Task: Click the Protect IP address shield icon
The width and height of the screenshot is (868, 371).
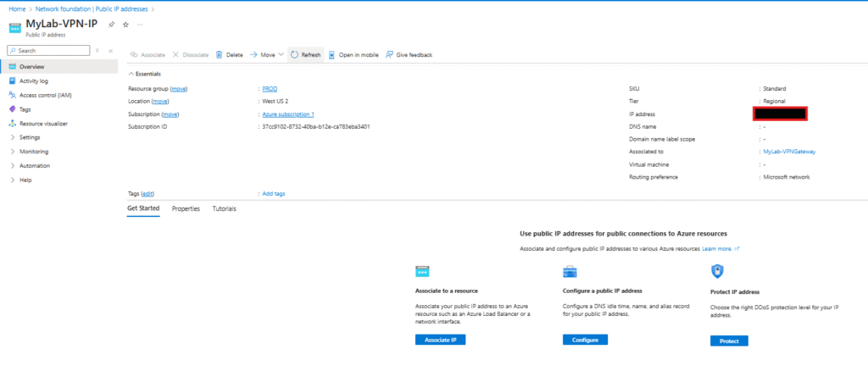Action: (717, 271)
